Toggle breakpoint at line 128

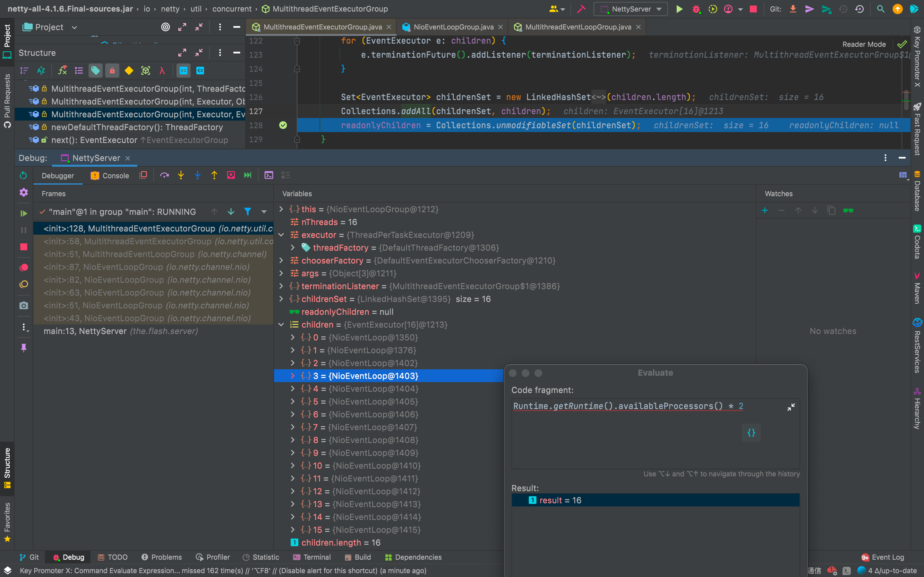283,125
